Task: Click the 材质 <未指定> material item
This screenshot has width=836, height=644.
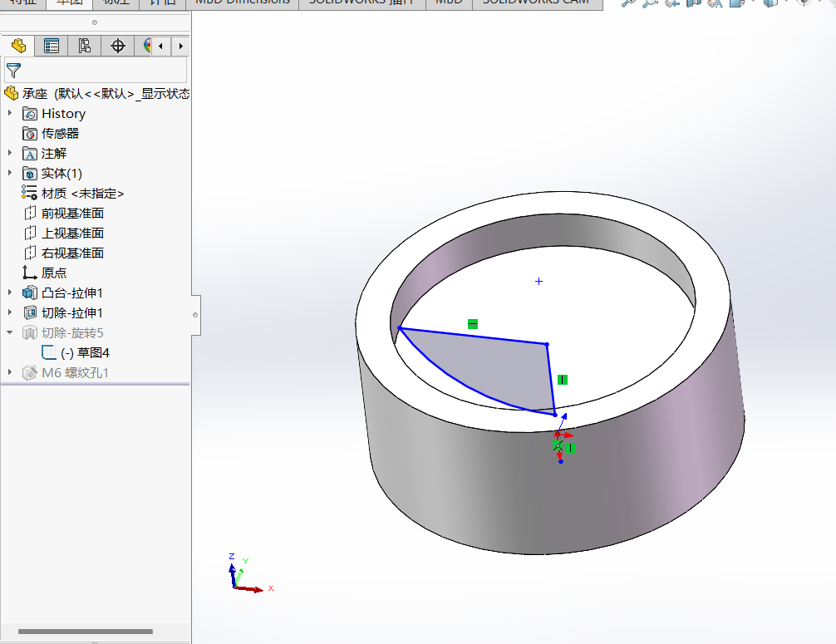Action: [72, 194]
